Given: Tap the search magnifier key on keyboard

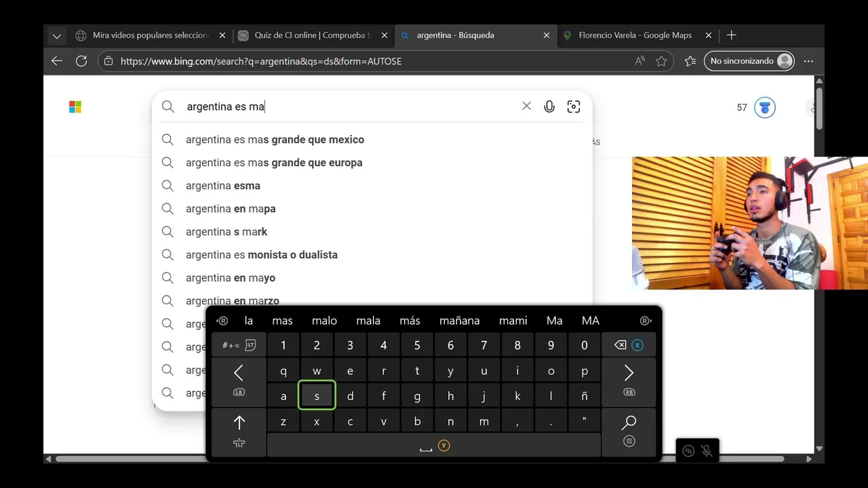Looking at the screenshot, I should 629,432.
